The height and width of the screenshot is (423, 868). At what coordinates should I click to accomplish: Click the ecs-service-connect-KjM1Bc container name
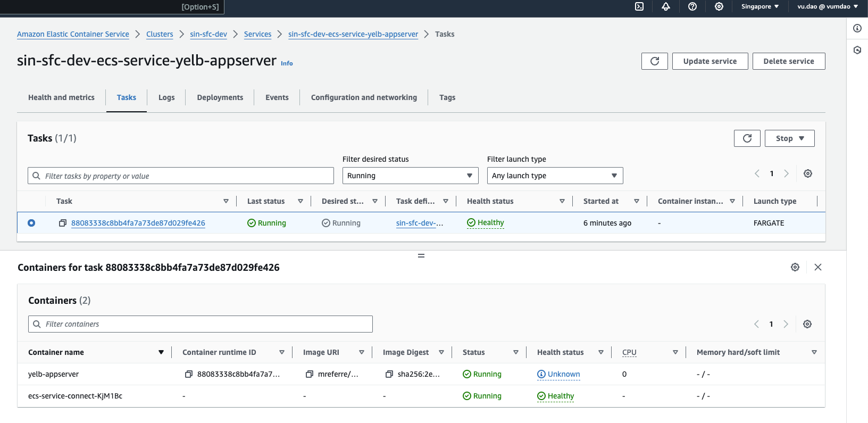75,396
